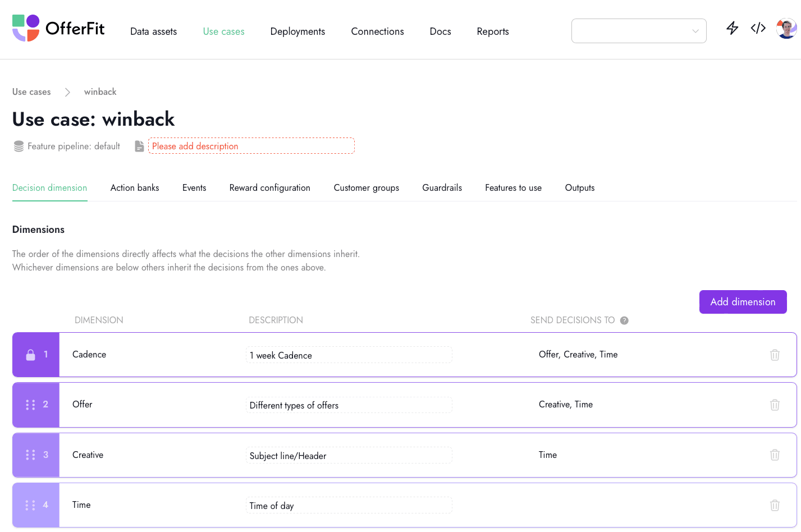801x532 pixels.
Task: Click trash icon for Offer dimension
Action: click(x=775, y=405)
